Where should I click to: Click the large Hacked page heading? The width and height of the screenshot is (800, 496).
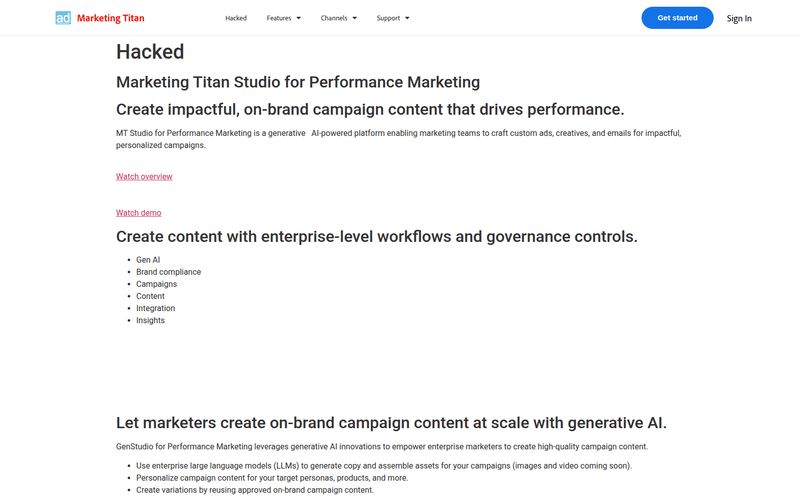tap(150, 52)
